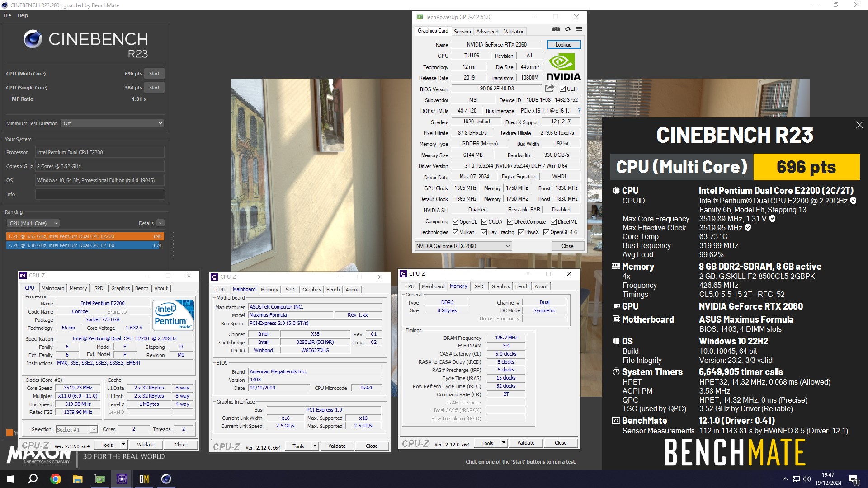Toggle the Ray Tracing checkbox

pos(484,232)
